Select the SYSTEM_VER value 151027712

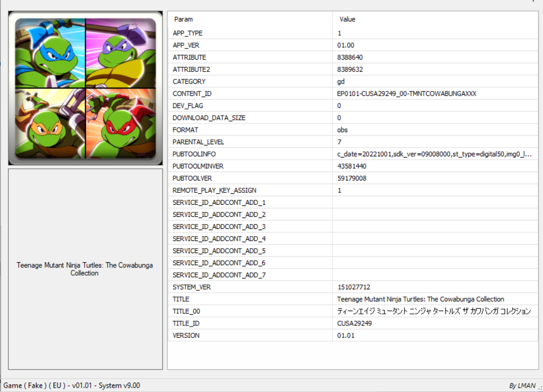[x=354, y=287]
